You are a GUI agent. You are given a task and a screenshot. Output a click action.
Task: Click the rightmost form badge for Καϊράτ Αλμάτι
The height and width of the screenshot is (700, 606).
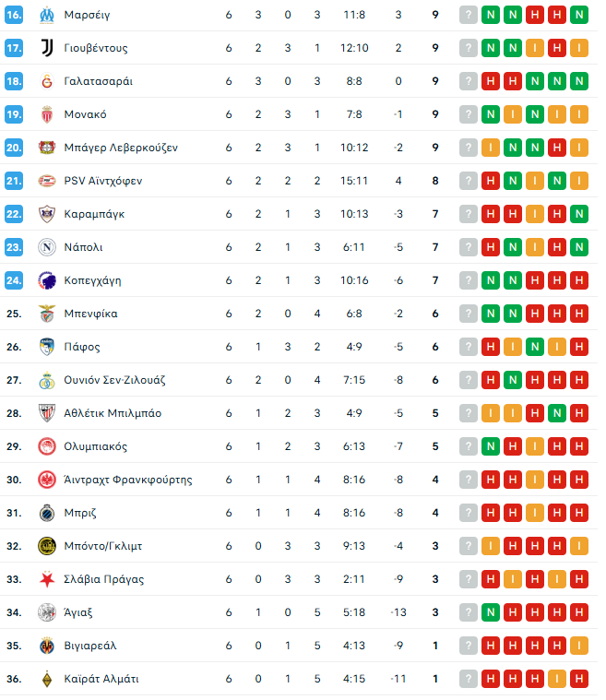click(579, 679)
